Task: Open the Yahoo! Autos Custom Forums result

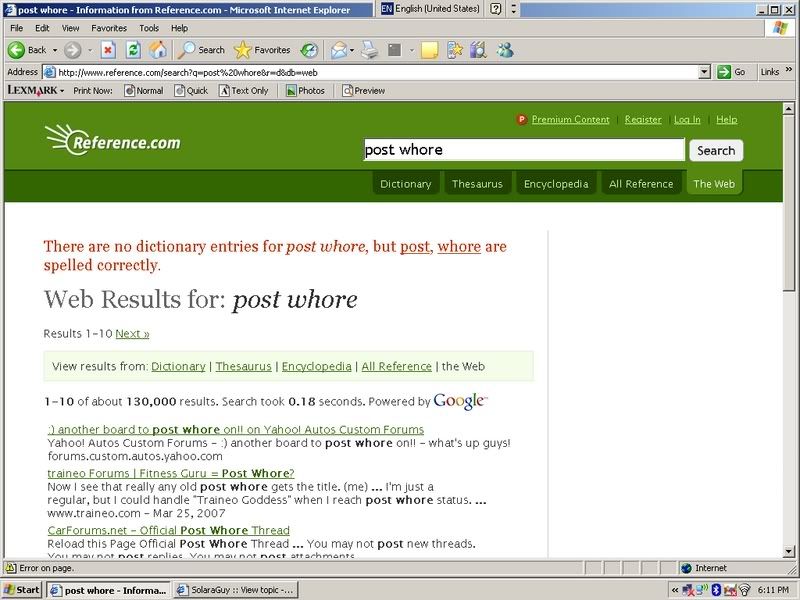Action: tap(236, 430)
